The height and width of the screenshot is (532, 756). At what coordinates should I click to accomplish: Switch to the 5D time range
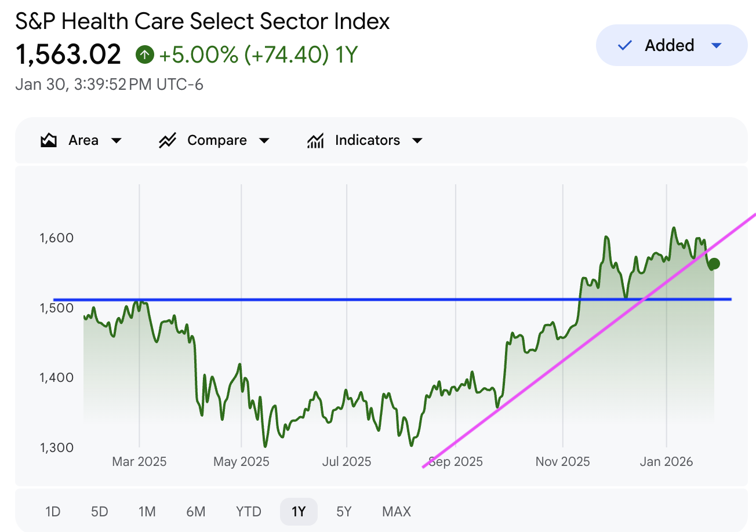coord(100,512)
